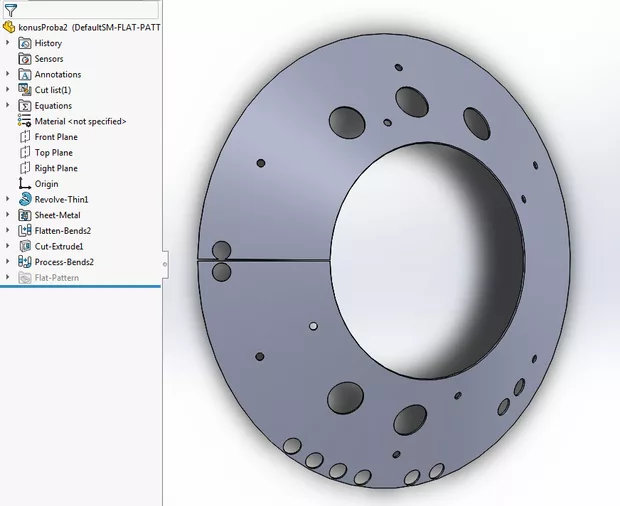
Task: Expand the Equations folder
Action: [x=8, y=105]
